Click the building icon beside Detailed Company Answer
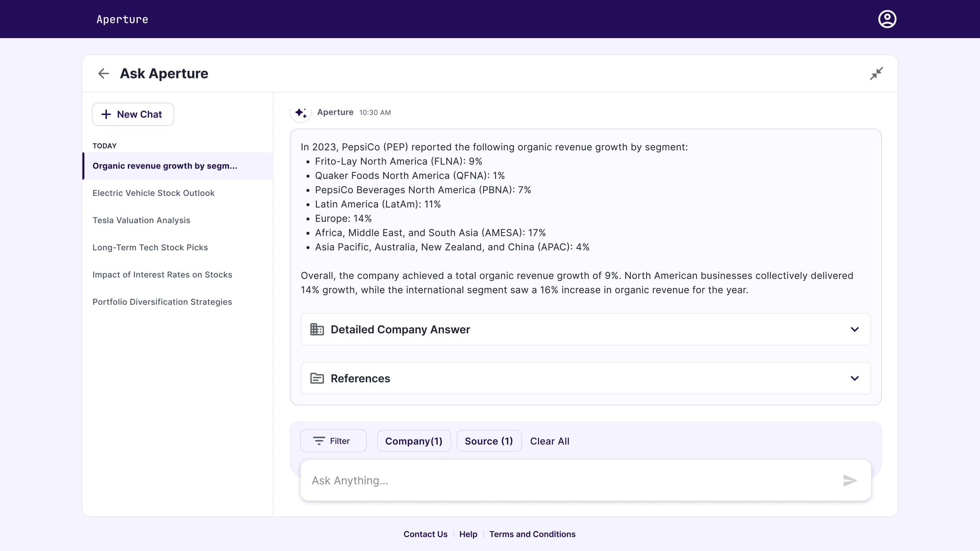The height and width of the screenshot is (551, 980). (x=317, y=329)
